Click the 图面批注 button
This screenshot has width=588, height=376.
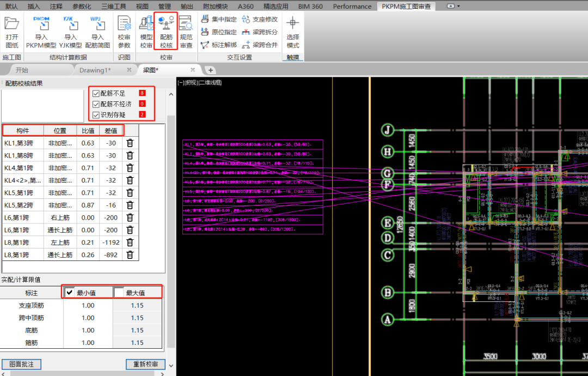tap(22, 364)
